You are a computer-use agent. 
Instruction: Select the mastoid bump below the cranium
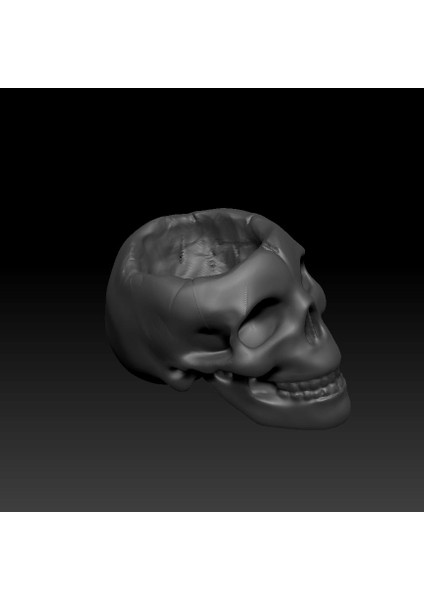[x=180, y=377]
